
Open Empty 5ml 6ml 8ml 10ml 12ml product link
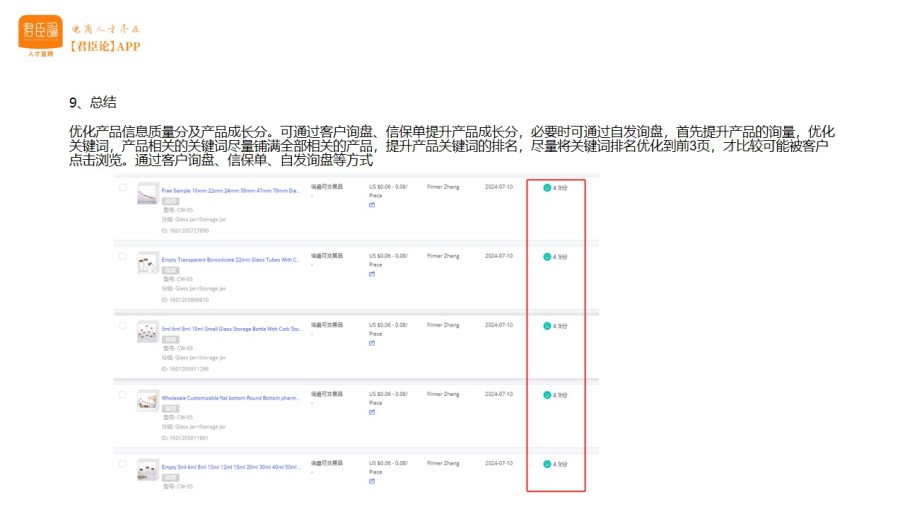coord(231,467)
